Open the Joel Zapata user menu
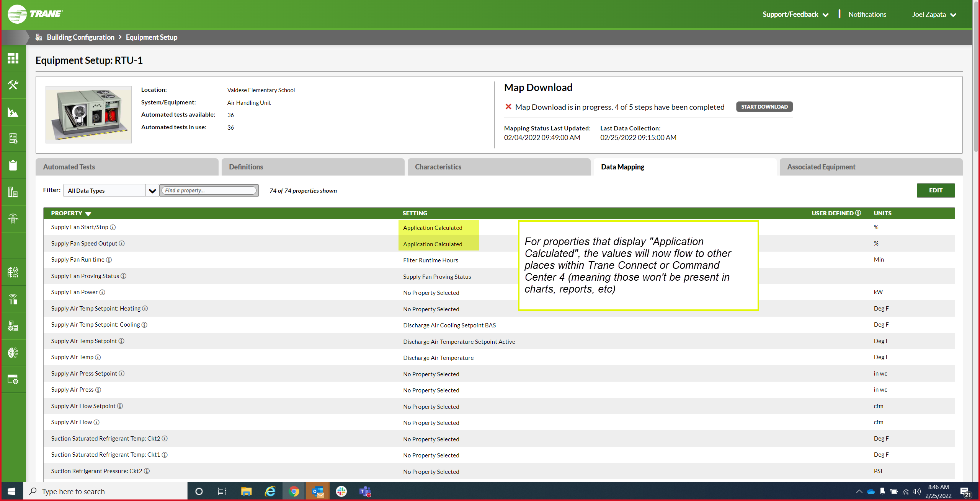The image size is (980, 501). click(934, 15)
